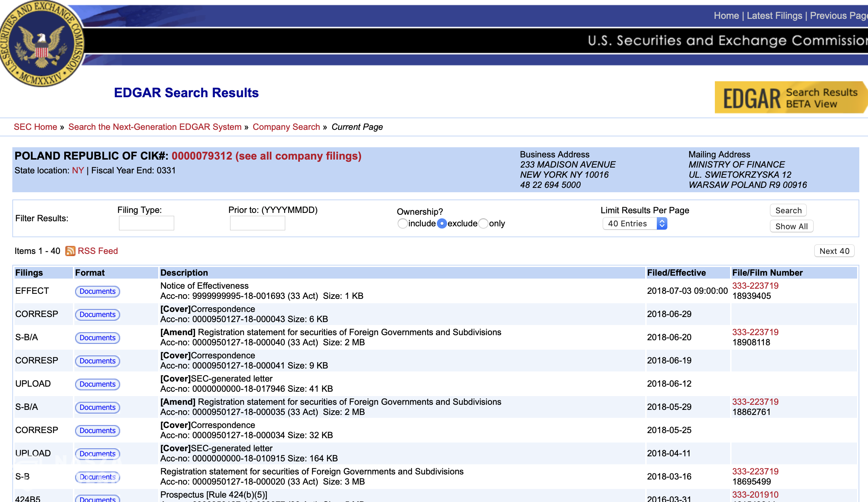Click the Items 1 - 40 label
Viewport: 868px width, 502px height.
pyautogui.click(x=37, y=251)
